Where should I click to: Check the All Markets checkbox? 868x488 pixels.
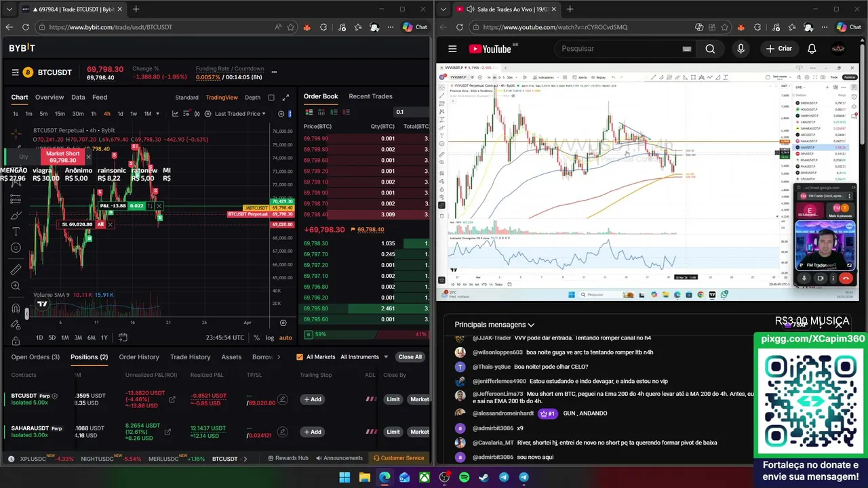coord(300,357)
